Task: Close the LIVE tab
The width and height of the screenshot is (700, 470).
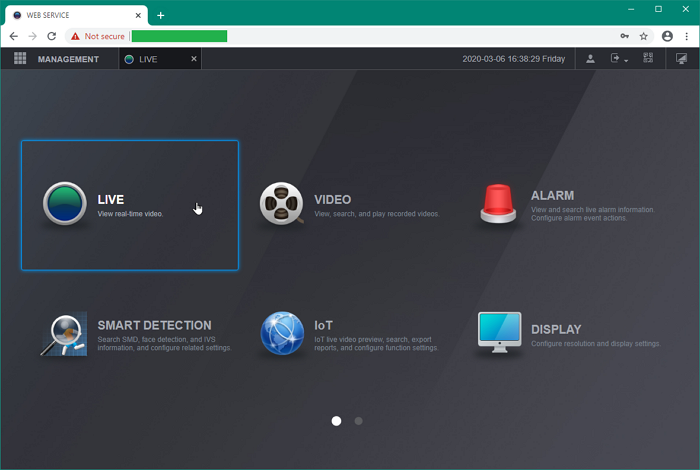Action: [194, 59]
